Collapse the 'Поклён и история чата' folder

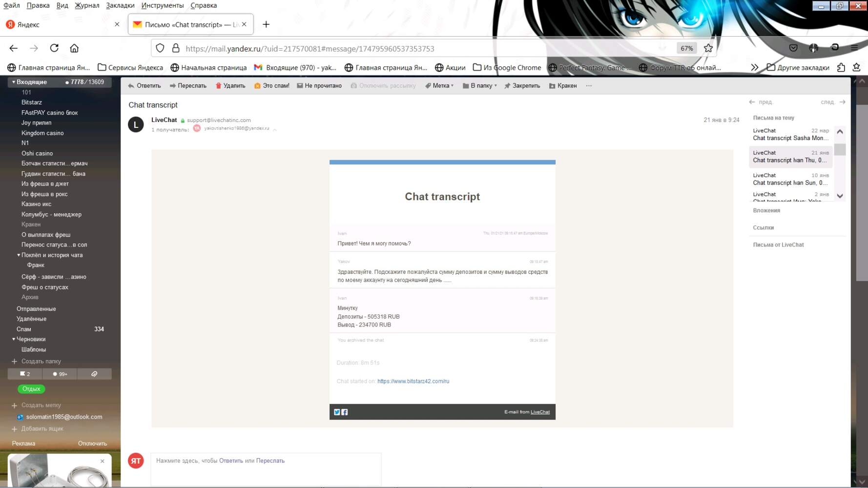click(19, 255)
